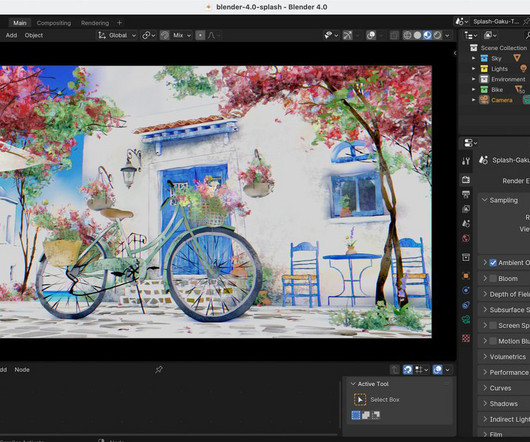Choose Set a New Selection mode

(x=356, y=415)
